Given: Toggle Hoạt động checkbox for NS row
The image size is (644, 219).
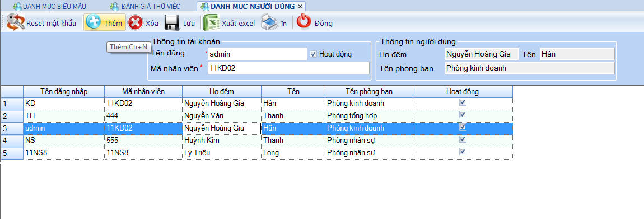Looking at the screenshot, I should click(x=463, y=139).
